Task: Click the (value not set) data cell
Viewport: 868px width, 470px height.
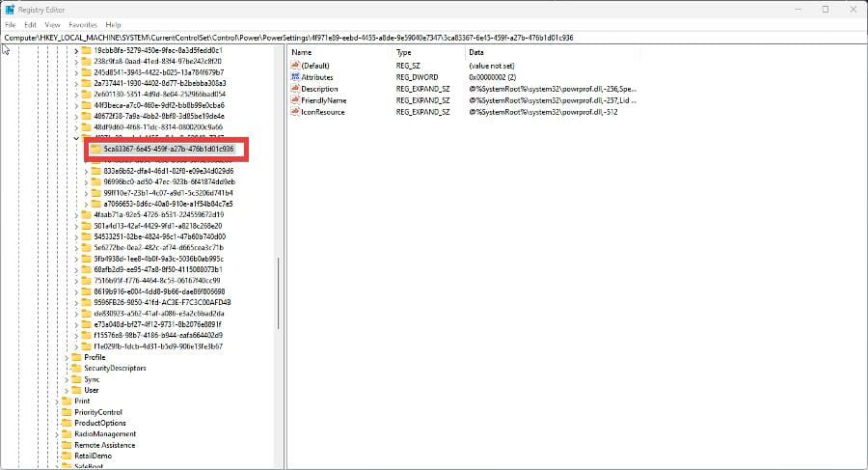Action: click(x=491, y=66)
